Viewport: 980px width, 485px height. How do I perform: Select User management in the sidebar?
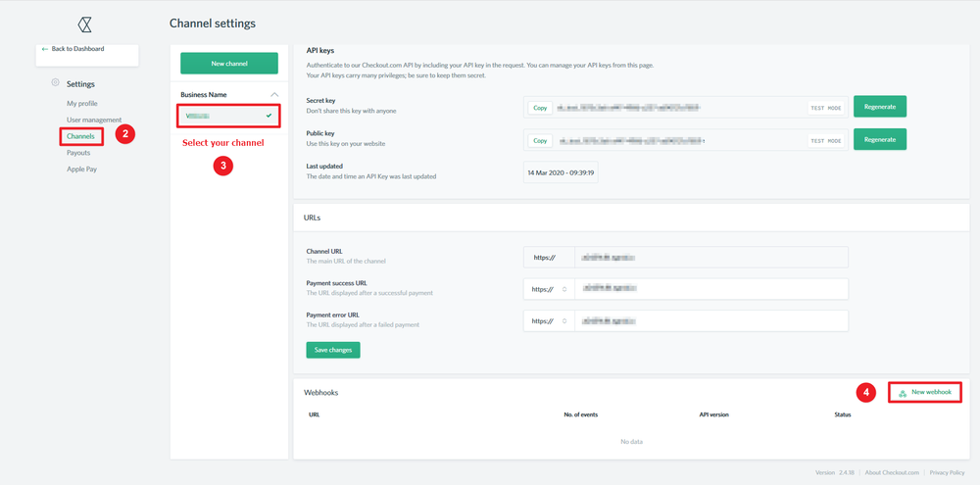click(94, 120)
